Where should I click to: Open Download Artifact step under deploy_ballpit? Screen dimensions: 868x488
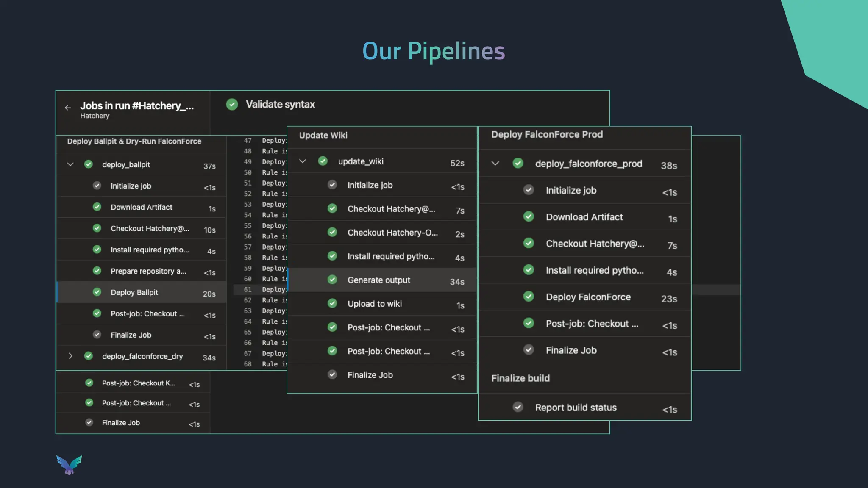[141, 207]
